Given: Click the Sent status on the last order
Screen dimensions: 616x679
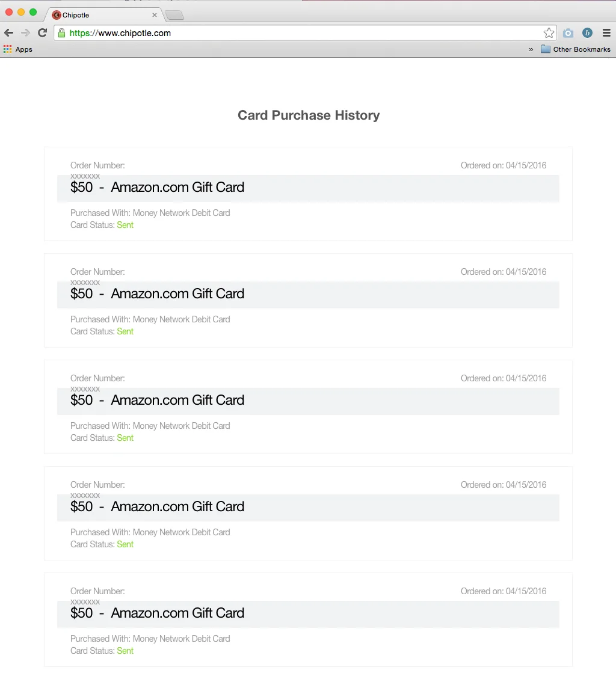Looking at the screenshot, I should point(125,651).
